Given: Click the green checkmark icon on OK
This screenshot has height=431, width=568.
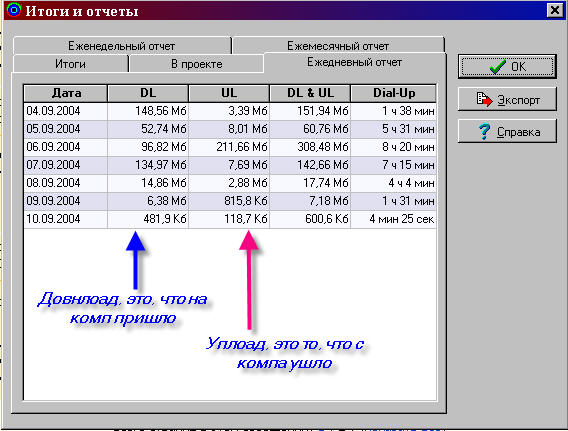Looking at the screenshot, I should [497, 67].
